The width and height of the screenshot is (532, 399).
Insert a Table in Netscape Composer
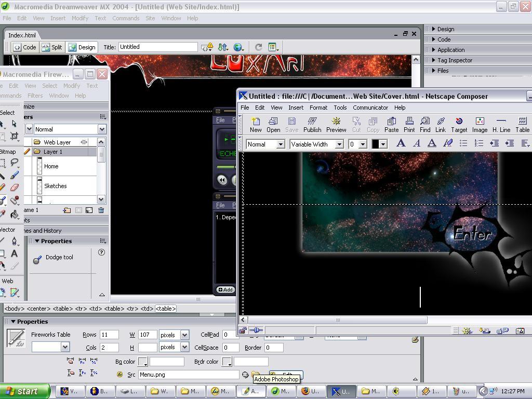click(x=523, y=125)
